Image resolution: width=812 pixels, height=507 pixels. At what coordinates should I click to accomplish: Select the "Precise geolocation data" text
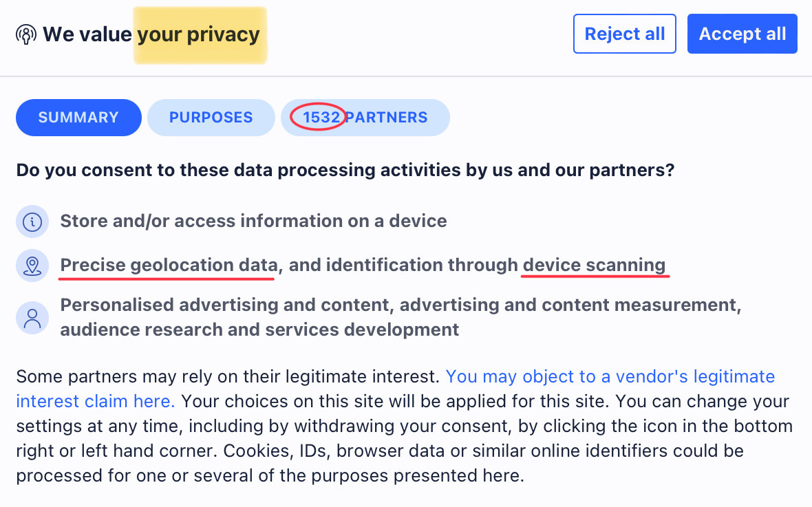point(169,265)
